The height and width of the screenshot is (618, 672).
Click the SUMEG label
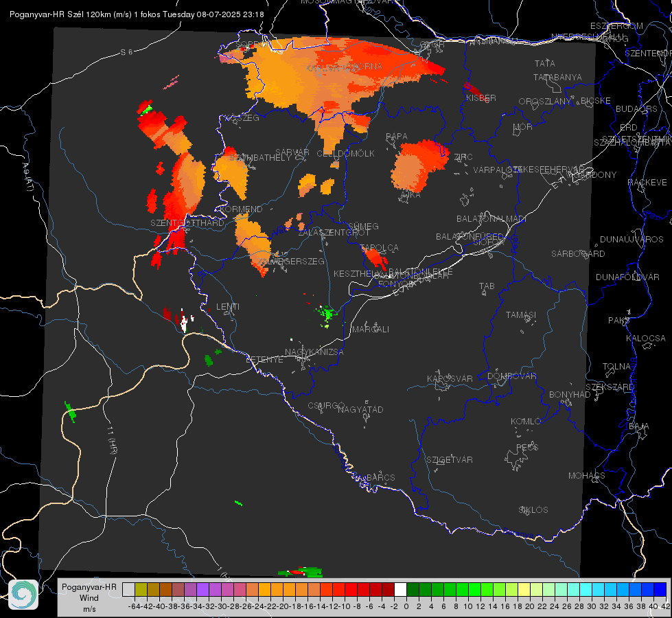tap(363, 226)
